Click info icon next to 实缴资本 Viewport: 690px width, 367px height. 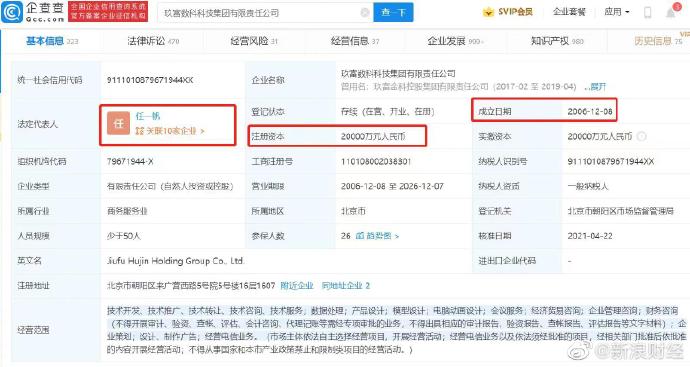[641, 136]
